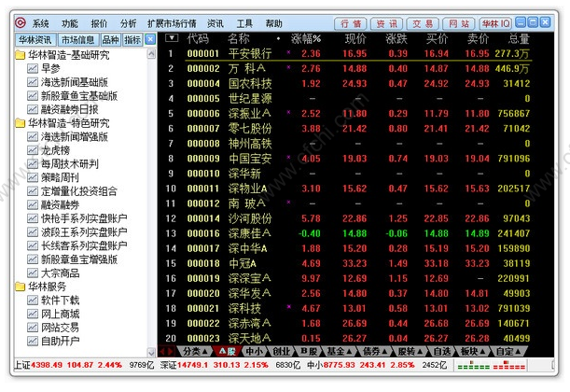The image size is (570, 392).
Task: Open the 长线客系列实盘账户 icon
Action: tap(33, 245)
